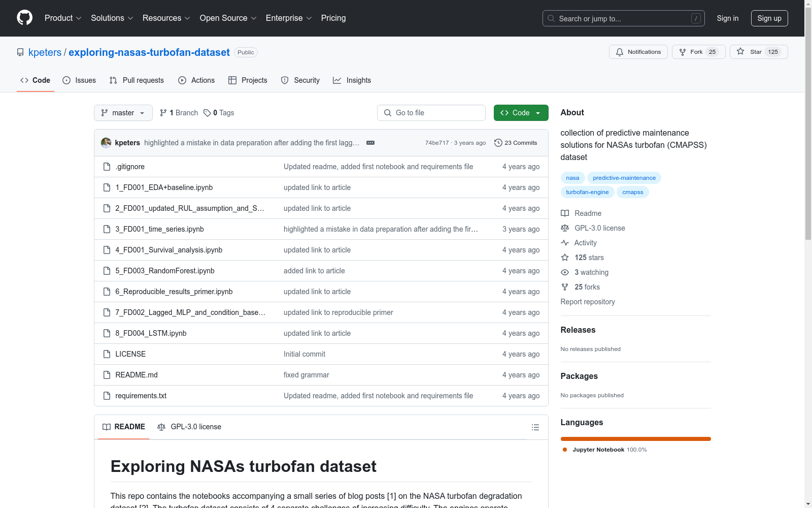812x508 pixels.
Task: Open 6_Reproducible_results_primer.ipynb file
Action: 174,292
